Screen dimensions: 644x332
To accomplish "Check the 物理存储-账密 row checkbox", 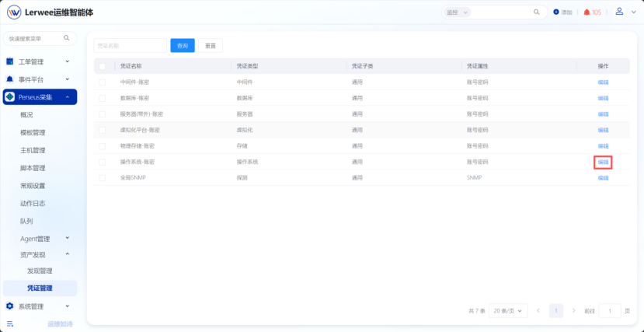I will (x=103, y=146).
